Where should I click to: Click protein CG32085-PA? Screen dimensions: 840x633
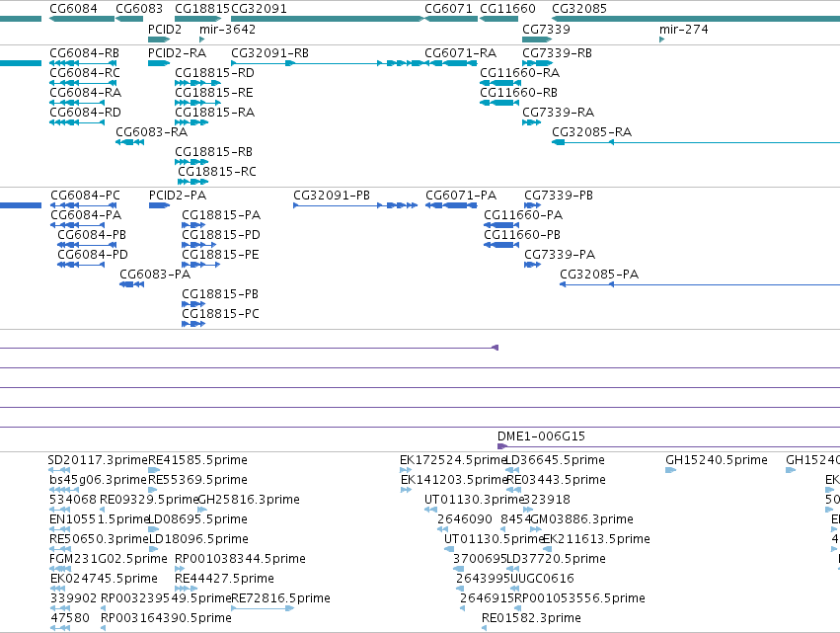click(599, 275)
